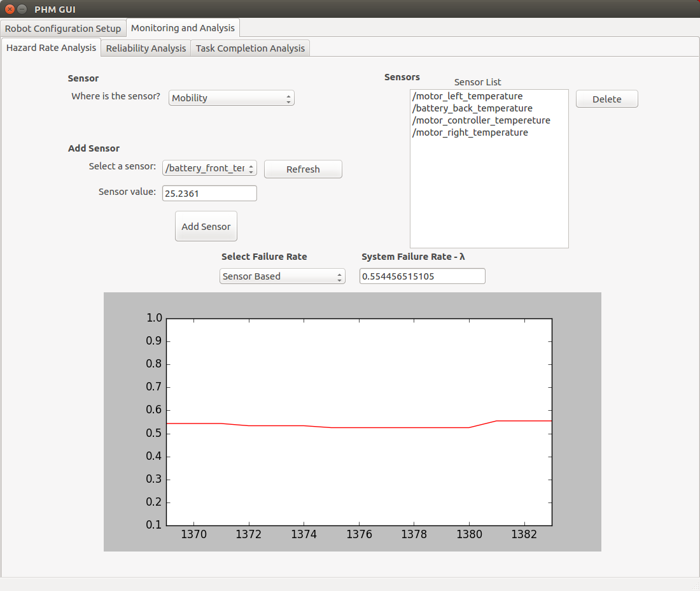This screenshot has width=700, height=591.
Task: Minimize the PHM GUI window
Action: [22, 9]
